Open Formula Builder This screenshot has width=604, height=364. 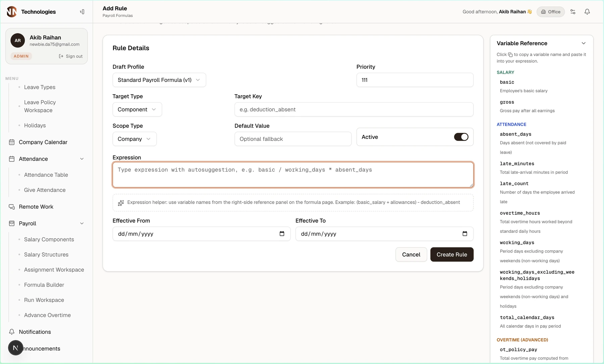tap(44, 285)
